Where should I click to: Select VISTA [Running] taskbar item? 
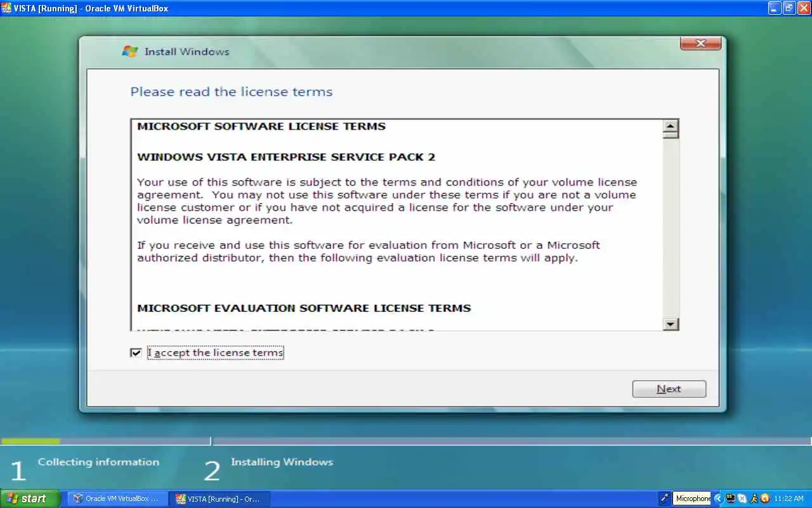[x=220, y=499]
